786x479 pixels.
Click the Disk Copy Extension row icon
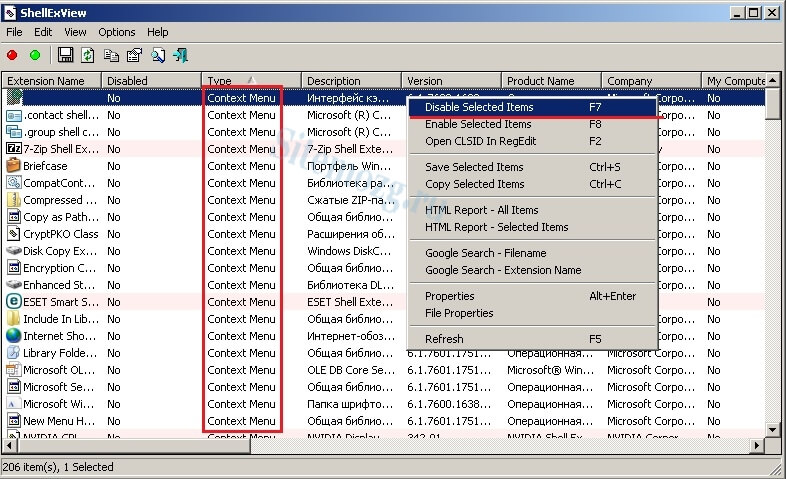14,251
